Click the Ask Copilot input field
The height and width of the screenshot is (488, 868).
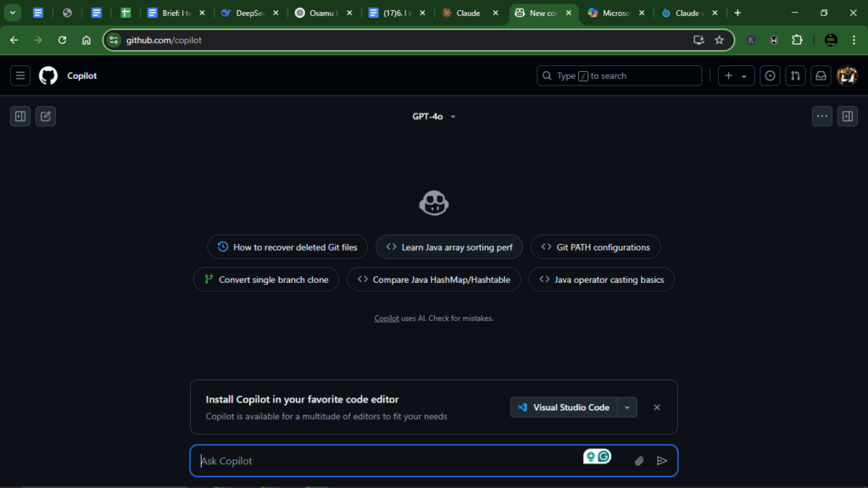pyautogui.click(x=339, y=460)
